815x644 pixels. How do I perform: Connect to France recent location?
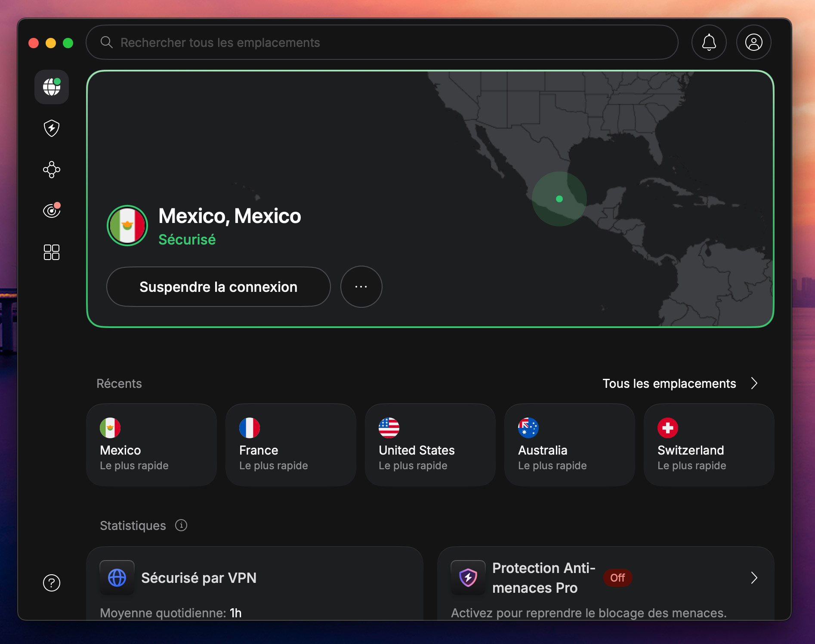(x=291, y=445)
